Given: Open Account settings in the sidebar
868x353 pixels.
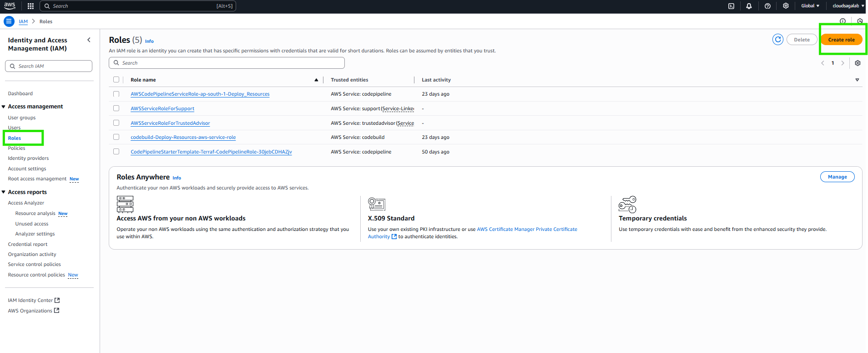Looking at the screenshot, I should (27, 169).
